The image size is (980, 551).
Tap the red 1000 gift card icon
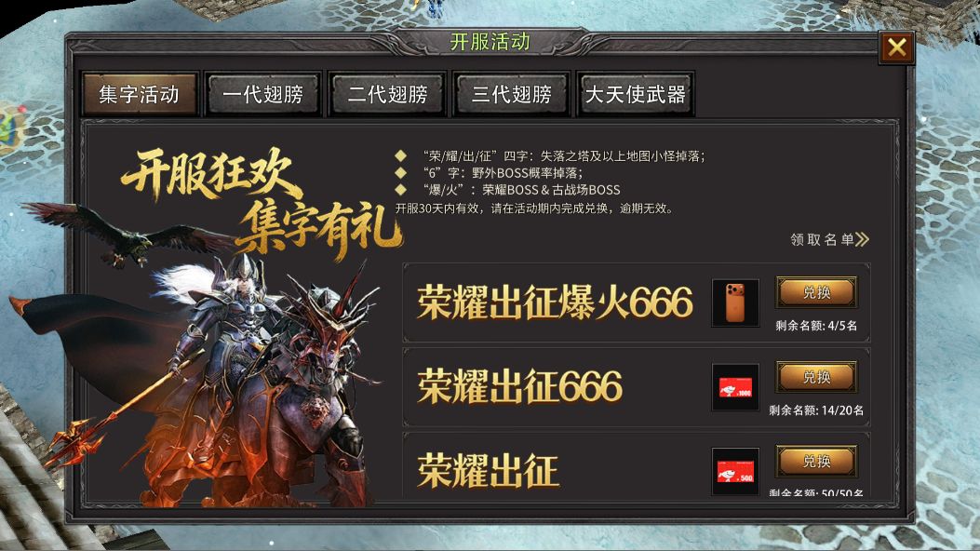(735, 387)
